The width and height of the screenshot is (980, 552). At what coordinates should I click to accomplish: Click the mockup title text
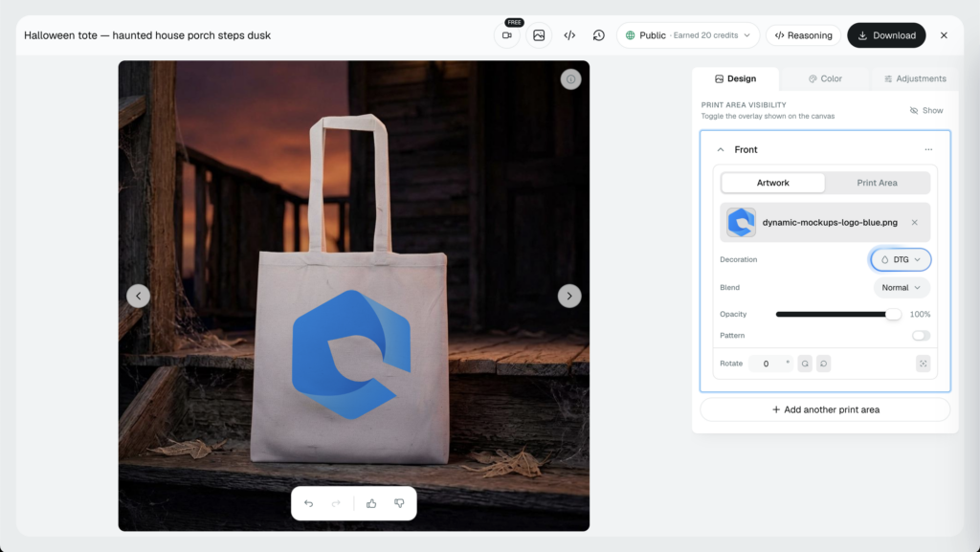pos(147,35)
